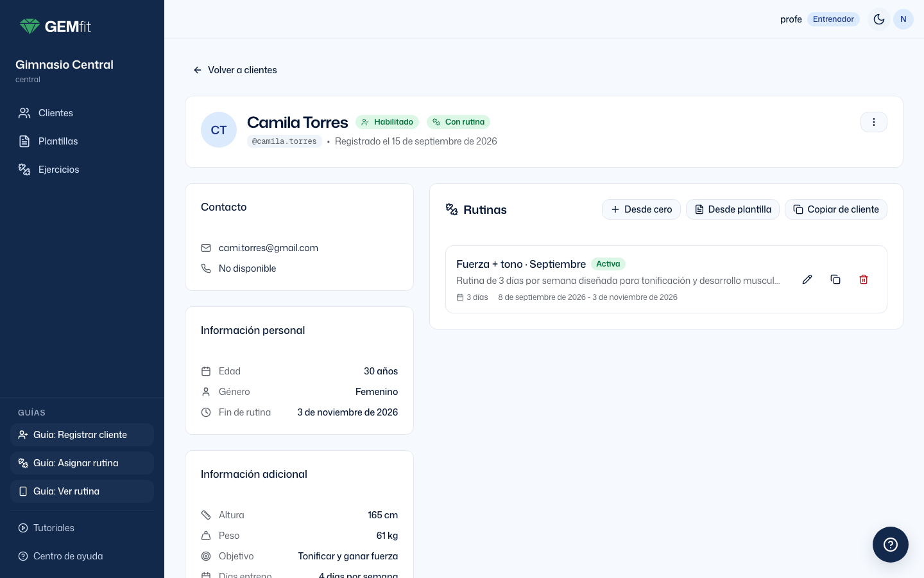Click the Género person icon
This screenshot has width=924, height=578.
(206, 392)
